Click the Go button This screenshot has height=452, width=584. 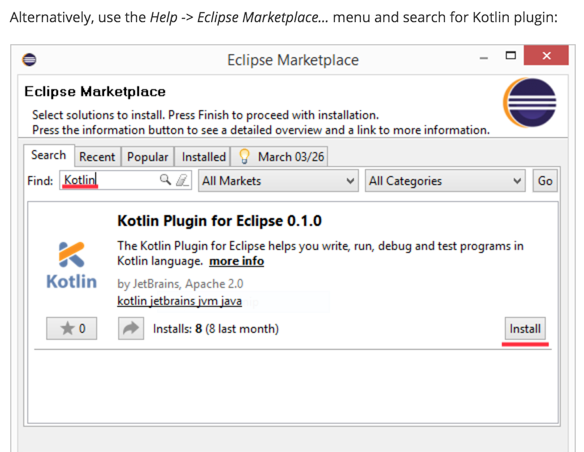tap(545, 181)
